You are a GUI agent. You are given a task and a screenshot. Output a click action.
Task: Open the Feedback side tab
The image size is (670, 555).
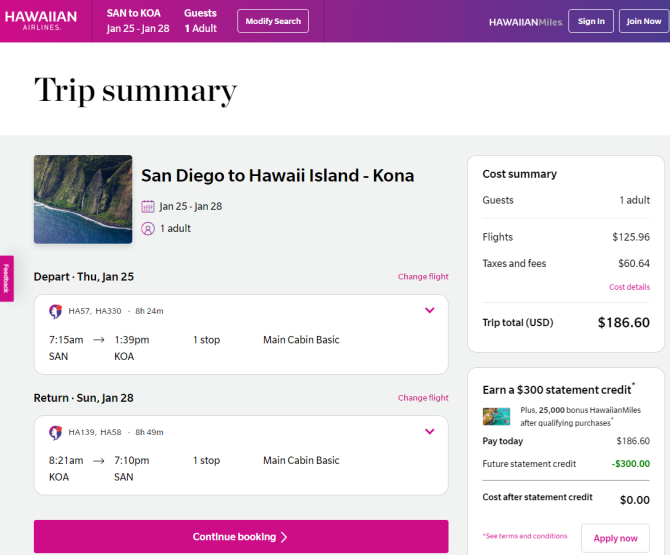pos(6,279)
